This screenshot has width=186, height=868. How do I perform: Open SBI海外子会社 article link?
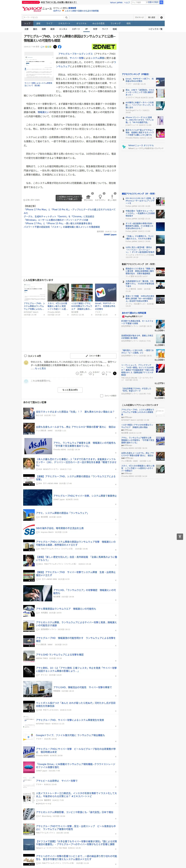(59, 528)
